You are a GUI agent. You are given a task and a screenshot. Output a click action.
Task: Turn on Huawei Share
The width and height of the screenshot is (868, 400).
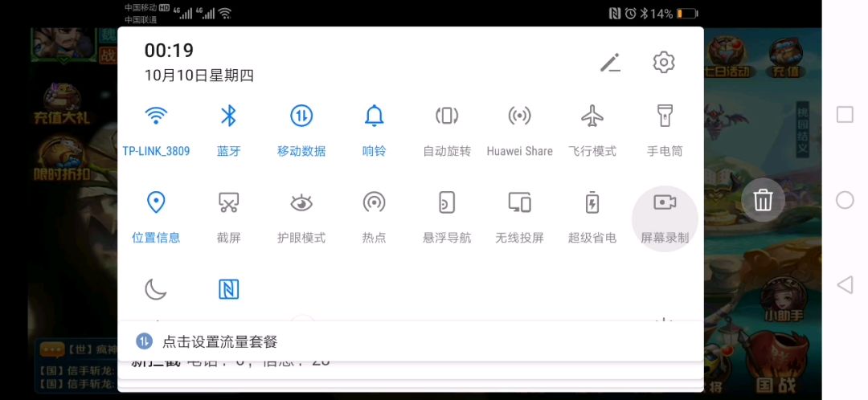(519, 131)
